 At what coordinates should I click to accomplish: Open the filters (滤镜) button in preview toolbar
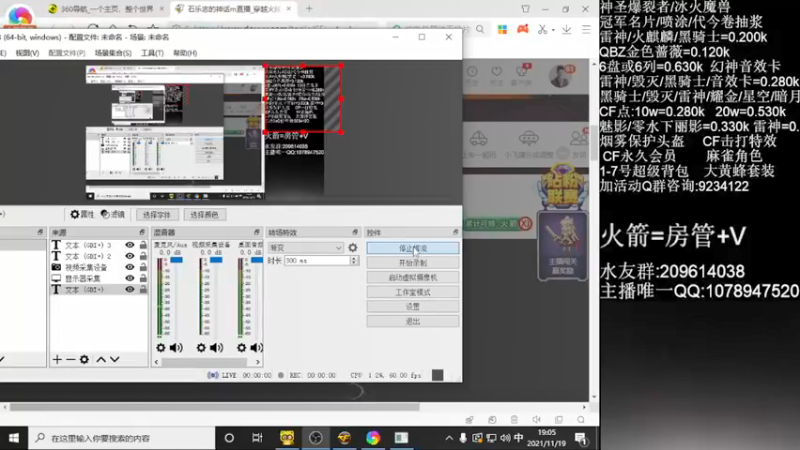[x=113, y=214]
